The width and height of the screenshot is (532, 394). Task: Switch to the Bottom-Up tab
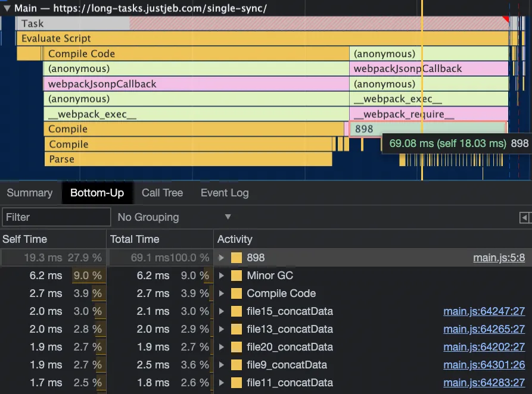[x=97, y=193]
